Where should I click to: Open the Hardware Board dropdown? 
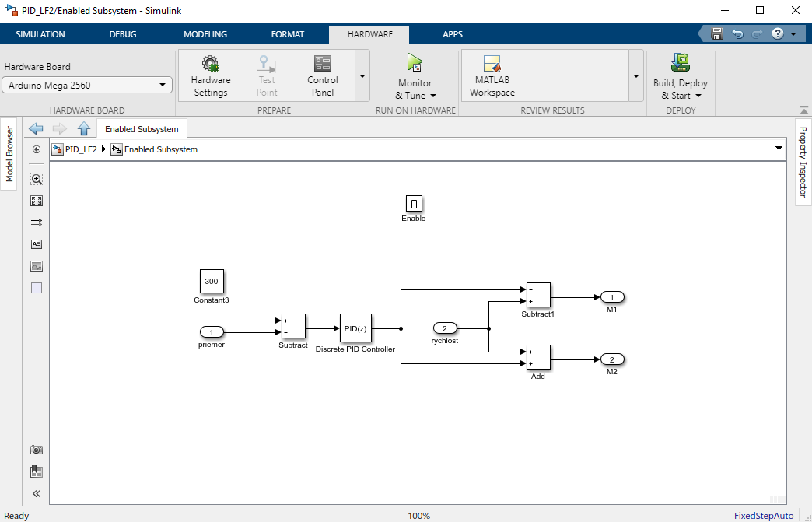point(87,86)
